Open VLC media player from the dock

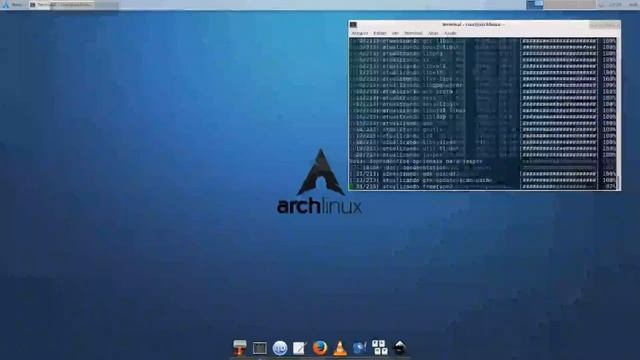[x=340, y=348]
